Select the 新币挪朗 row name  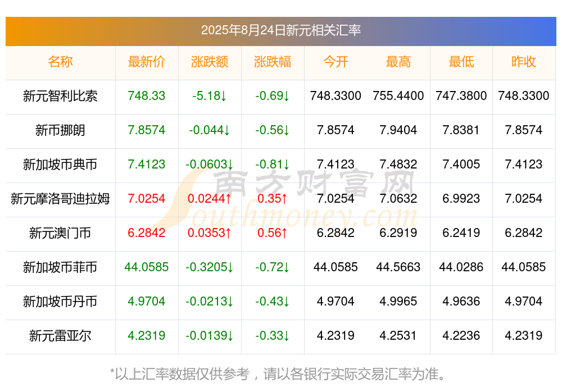[x=60, y=130]
